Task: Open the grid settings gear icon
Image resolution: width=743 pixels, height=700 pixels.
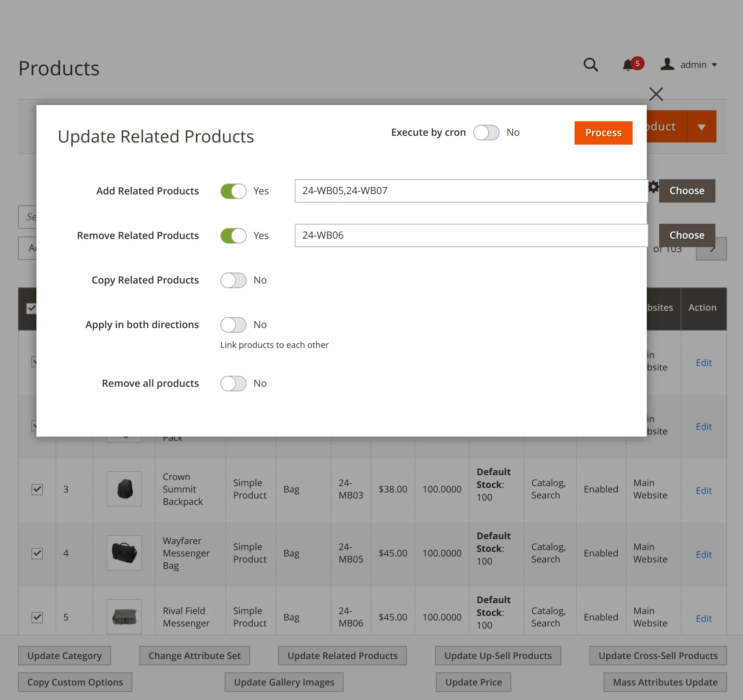Action: [653, 187]
